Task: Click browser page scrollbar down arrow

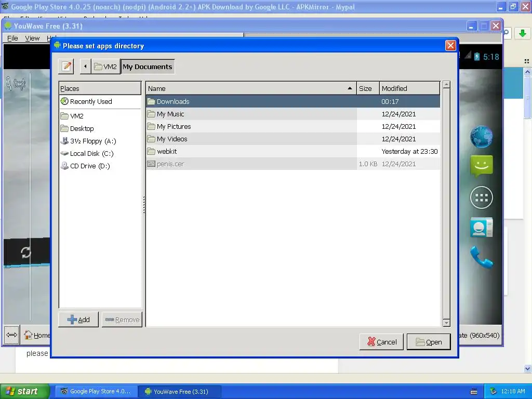Action: click(527, 368)
